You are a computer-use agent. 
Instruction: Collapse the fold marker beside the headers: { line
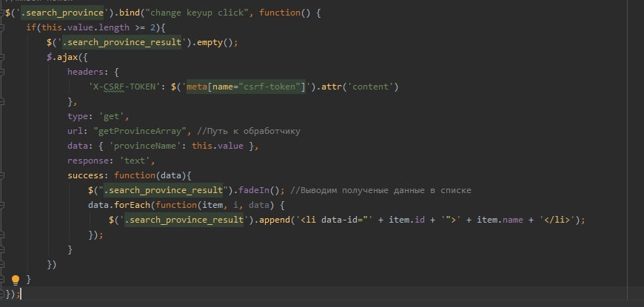pyautogui.click(x=1, y=72)
